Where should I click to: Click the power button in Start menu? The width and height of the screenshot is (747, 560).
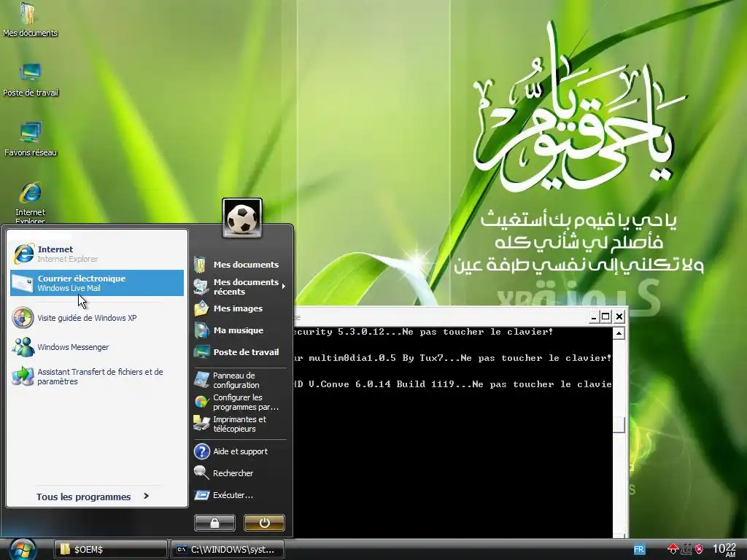(x=264, y=523)
